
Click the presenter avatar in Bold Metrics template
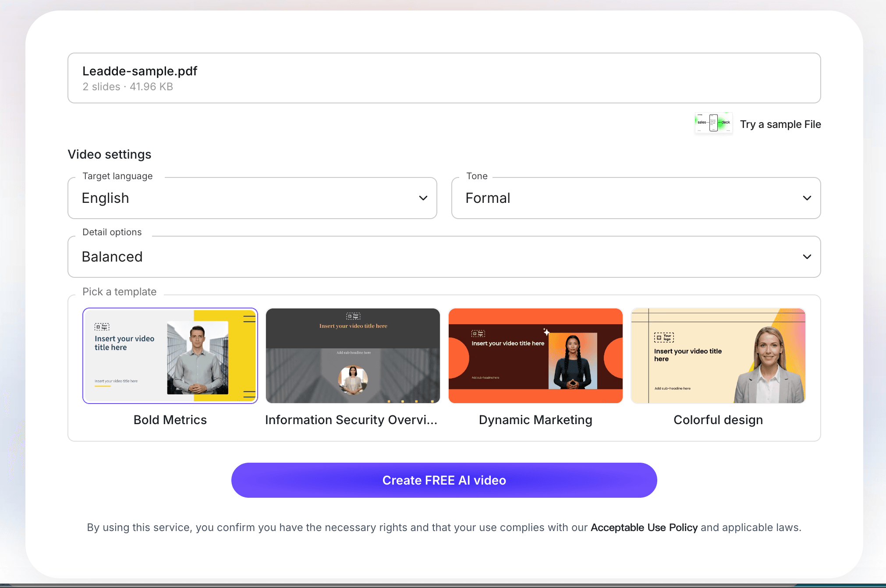tap(198, 358)
